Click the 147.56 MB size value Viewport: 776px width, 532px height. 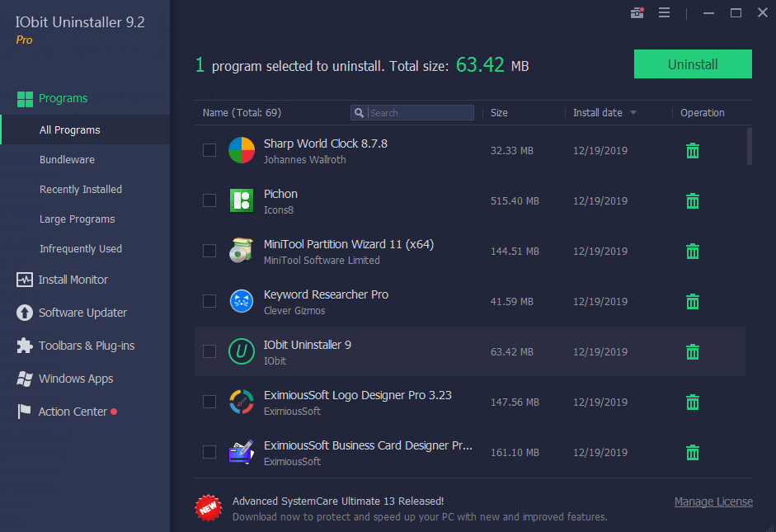(515, 402)
